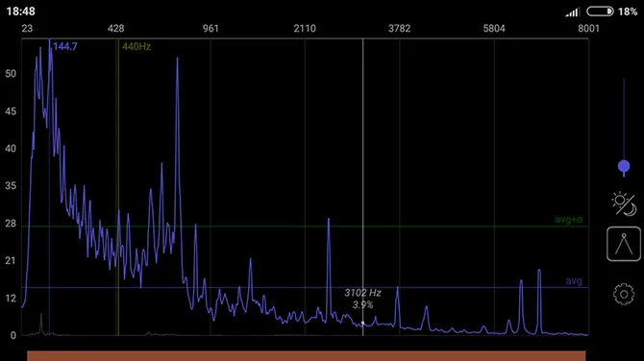Screen dimensions: 644x361
Task: Click the 18% battery percentage text
Action: (x=628, y=12)
